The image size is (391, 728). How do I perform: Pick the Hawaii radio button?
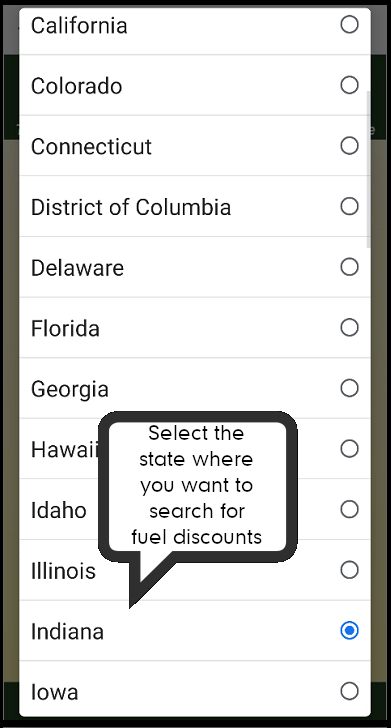coord(349,449)
